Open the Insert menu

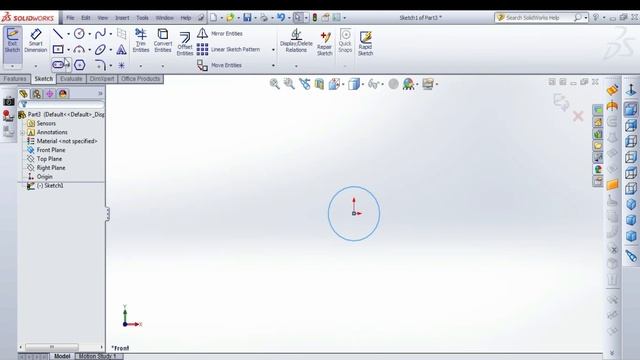(122, 18)
